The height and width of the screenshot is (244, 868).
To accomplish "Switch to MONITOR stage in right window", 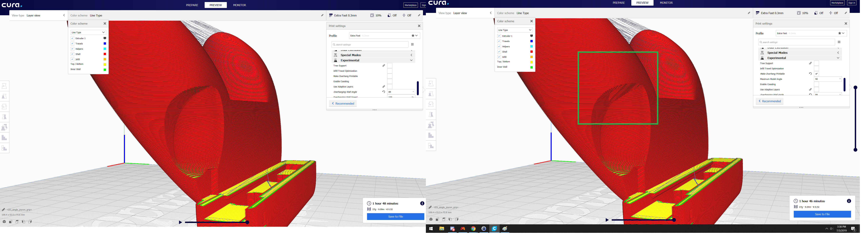I will point(666,3).
